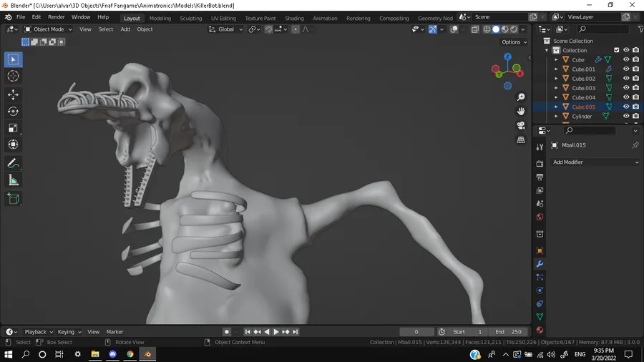Select the Transform tool
This screenshot has height=362, width=644.
pyautogui.click(x=13, y=145)
